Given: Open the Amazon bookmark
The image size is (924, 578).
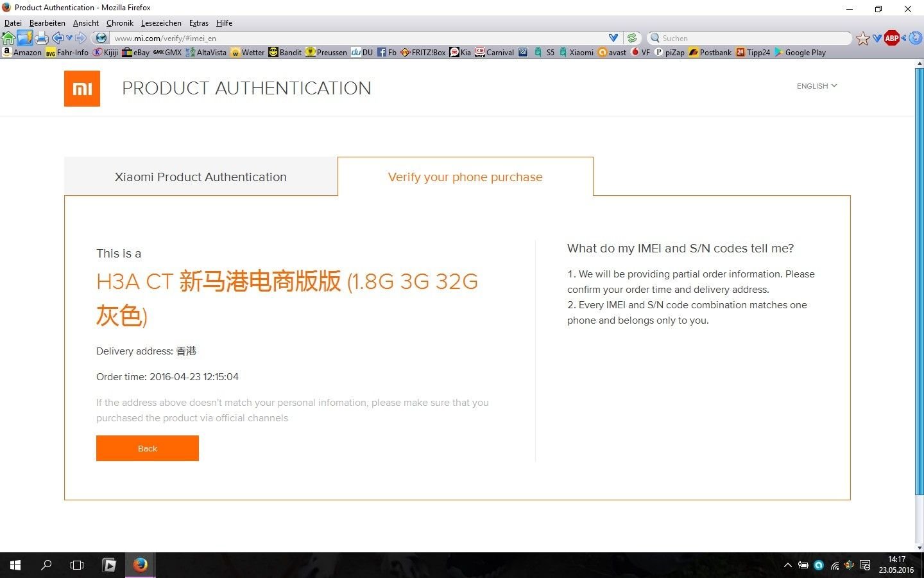Looking at the screenshot, I should tap(22, 52).
